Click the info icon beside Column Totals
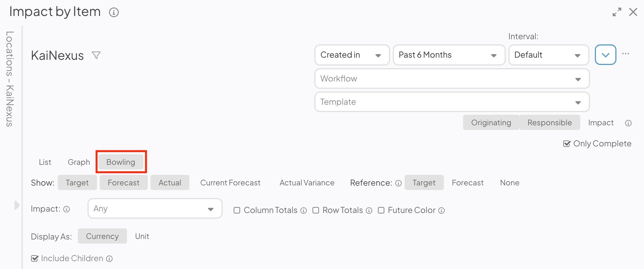 [x=304, y=211]
